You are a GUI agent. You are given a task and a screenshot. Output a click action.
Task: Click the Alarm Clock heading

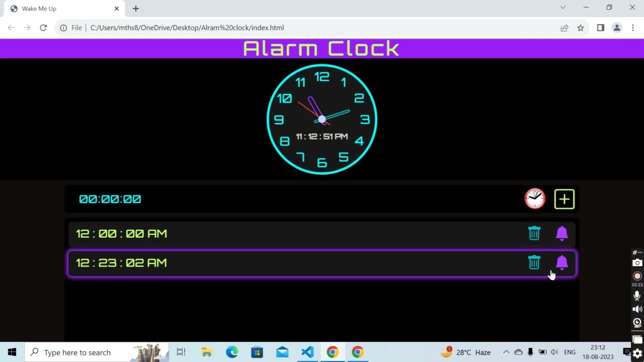click(x=321, y=49)
